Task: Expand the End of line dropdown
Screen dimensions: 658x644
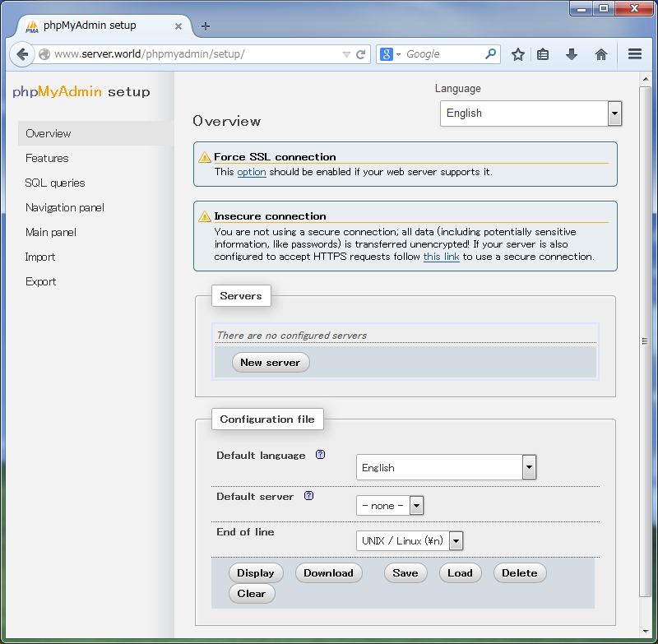Action: point(410,541)
